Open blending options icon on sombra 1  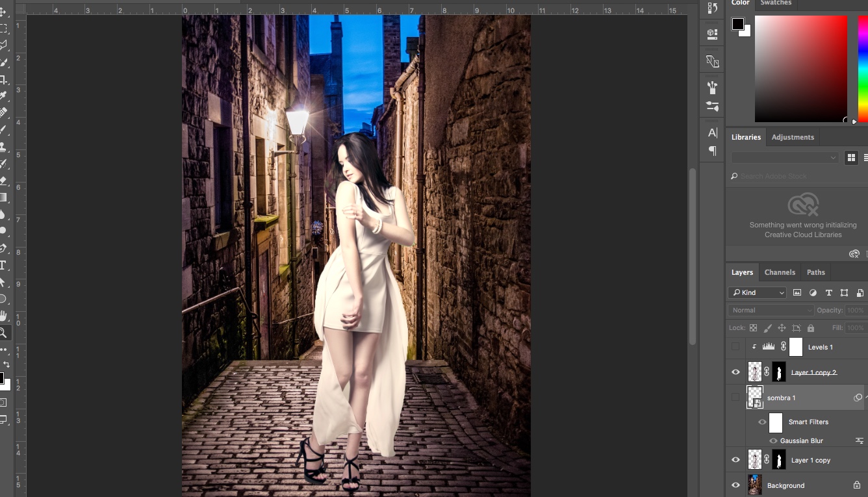click(x=858, y=398)
